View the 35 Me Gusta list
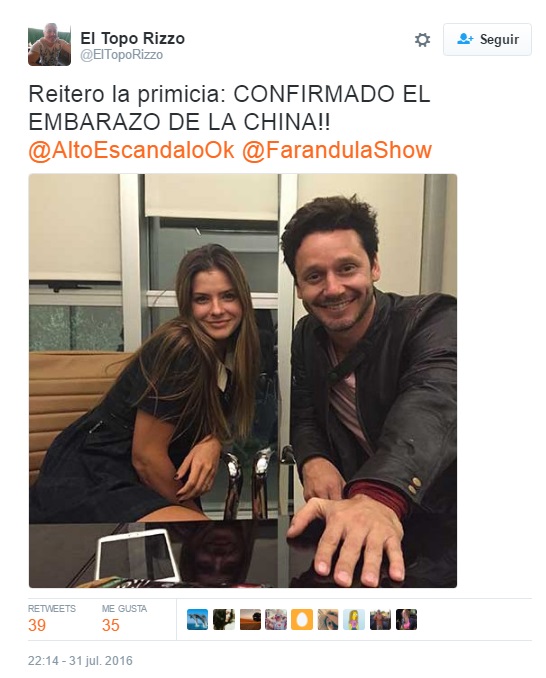This screenshot has height=678, width=546. pos(124,619)
